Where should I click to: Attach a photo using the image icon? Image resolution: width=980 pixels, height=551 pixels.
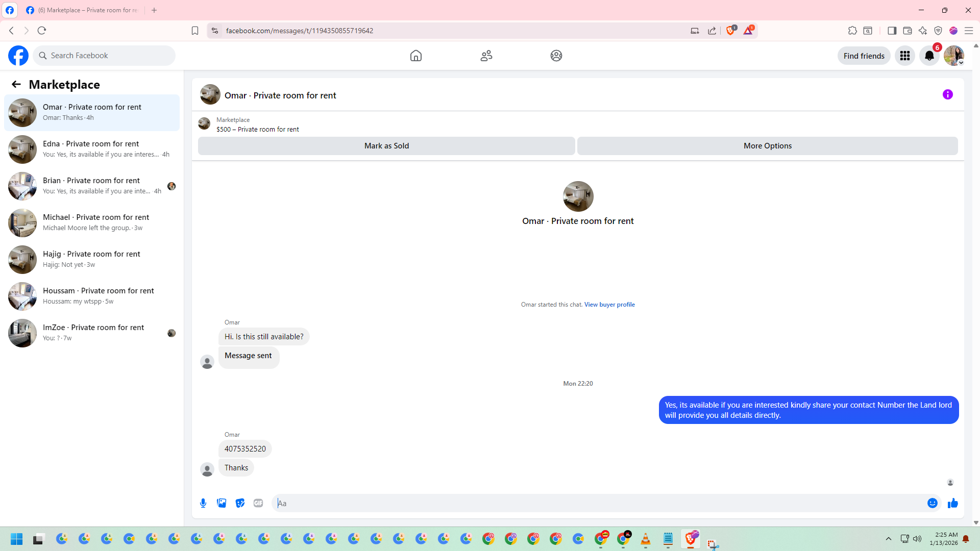[222, 503]
